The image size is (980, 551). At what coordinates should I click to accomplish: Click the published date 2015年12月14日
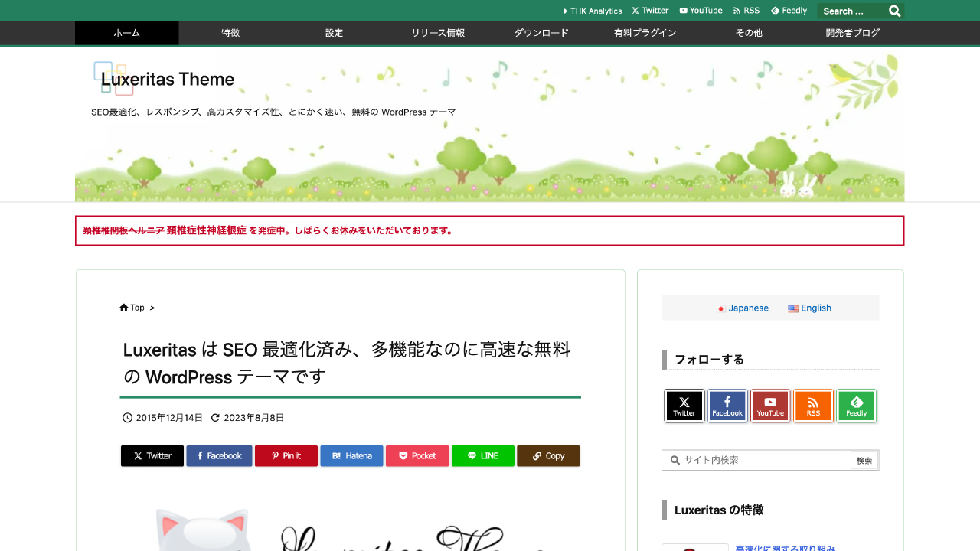(169, 418)
